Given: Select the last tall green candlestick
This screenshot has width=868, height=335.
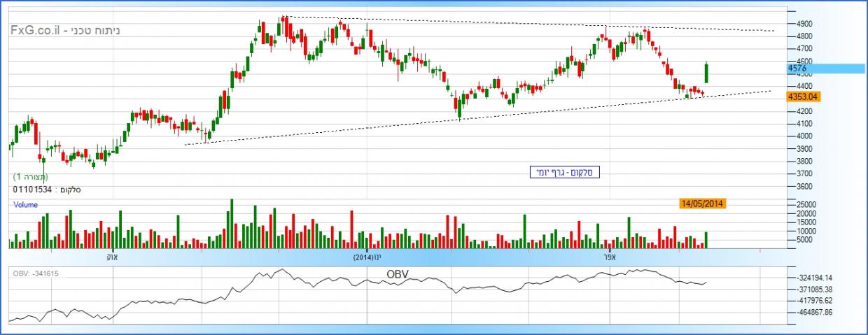Looking at the screenshot, I should [706, 73].
